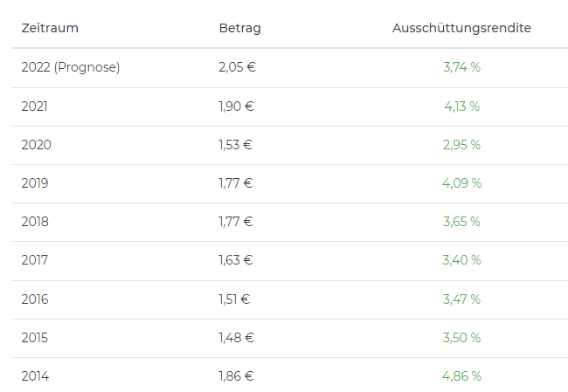Click the 4,13 % yield value
This screenshot has width=568, height=392.
coord(461,107)
